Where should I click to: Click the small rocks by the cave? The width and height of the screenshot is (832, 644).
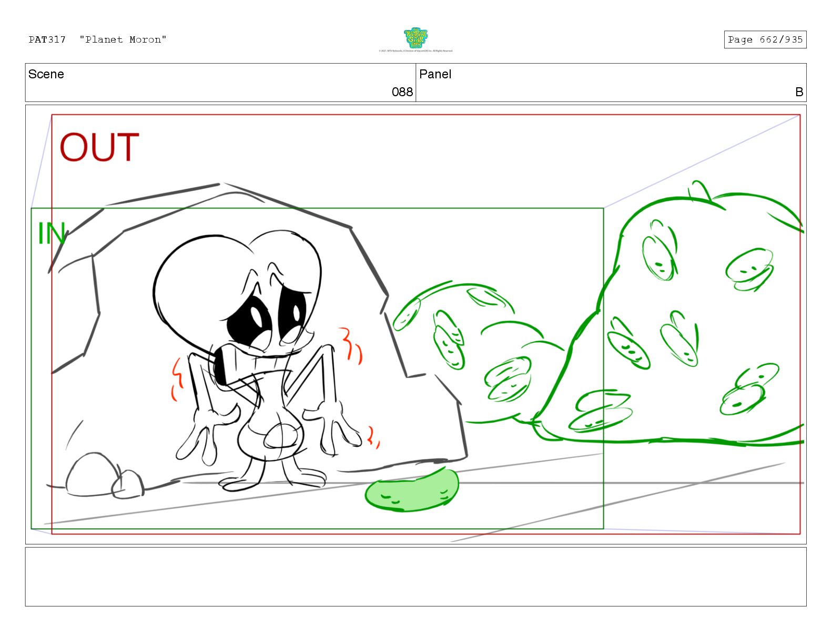pyautogui.click(x=104, y=476)
